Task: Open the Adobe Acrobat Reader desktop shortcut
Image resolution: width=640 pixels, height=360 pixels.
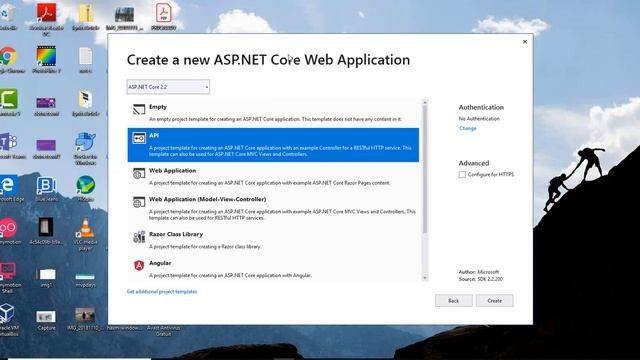Action: pyautogui.click(x=46, y=12)
